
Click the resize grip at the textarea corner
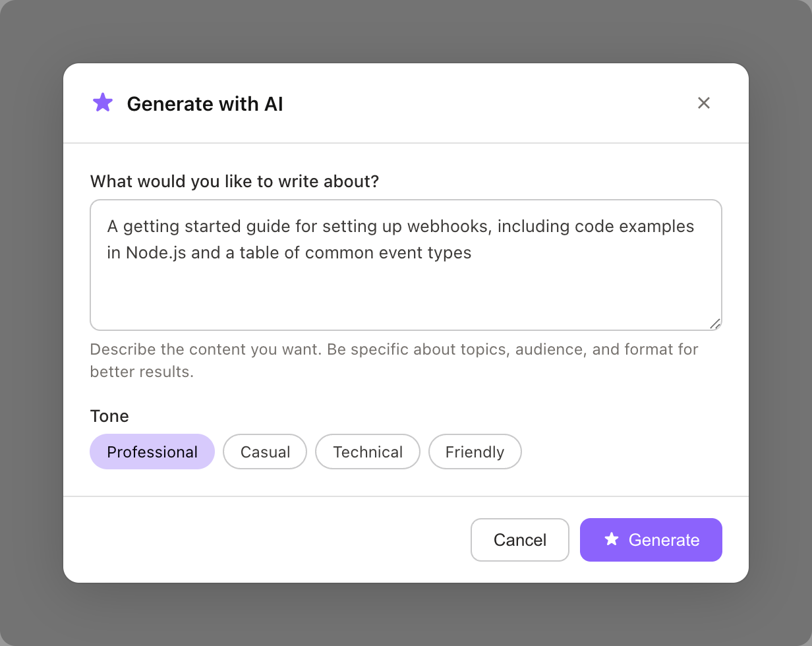coord(715,323)
